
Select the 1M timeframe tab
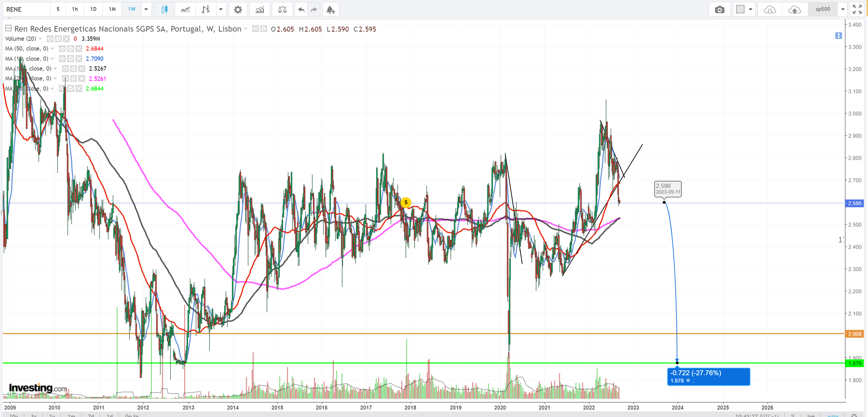(112, 9)
